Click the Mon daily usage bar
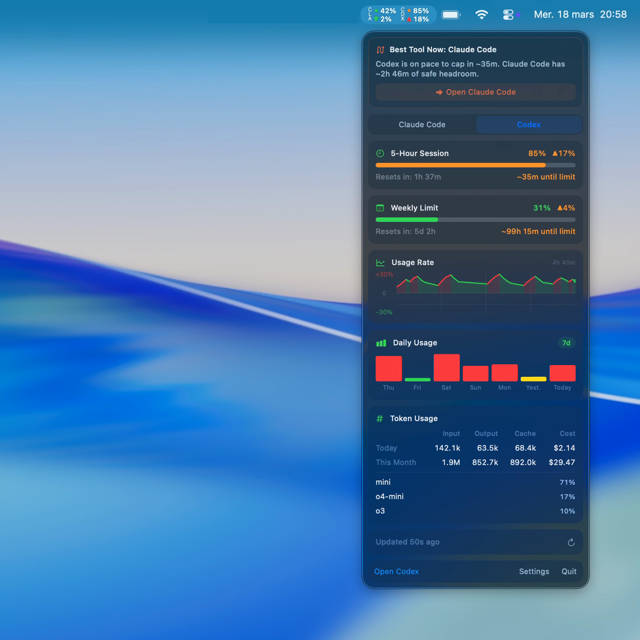The width and height of the screenshot is (640, 640). pos(504,373)
